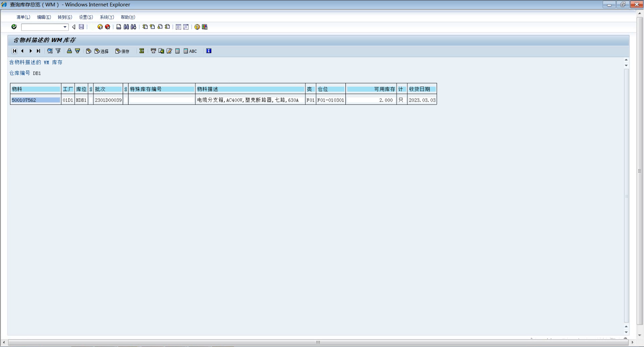644x347 pixels.
Task: Collapse the command field with triangle
Action: pos(73,27)
